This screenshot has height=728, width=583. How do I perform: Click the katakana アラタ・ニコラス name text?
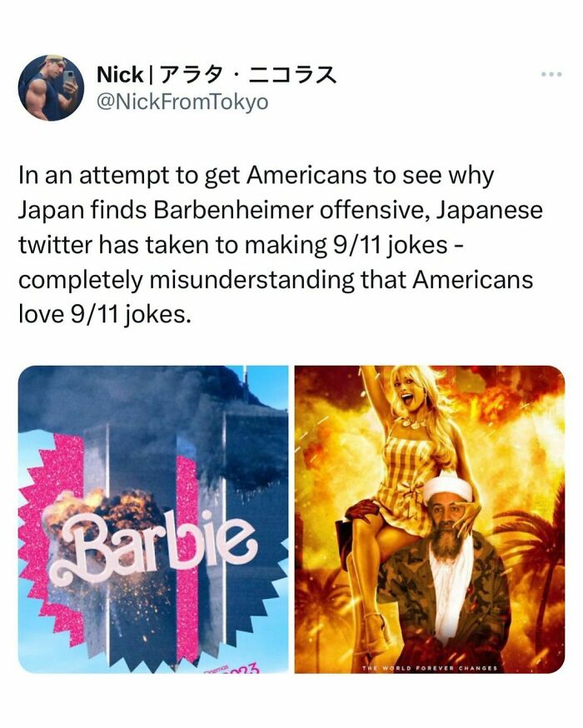(248, 75)
